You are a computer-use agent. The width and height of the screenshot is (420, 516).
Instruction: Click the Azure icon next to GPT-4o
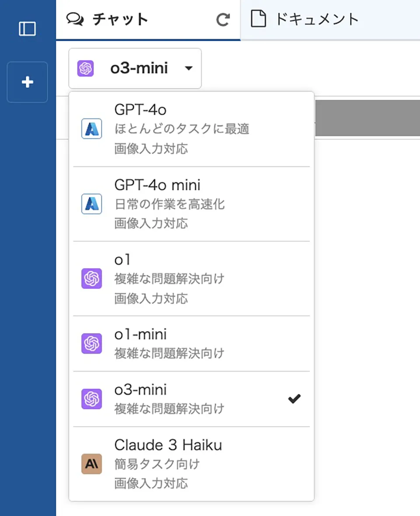click(x=91, y=129)
